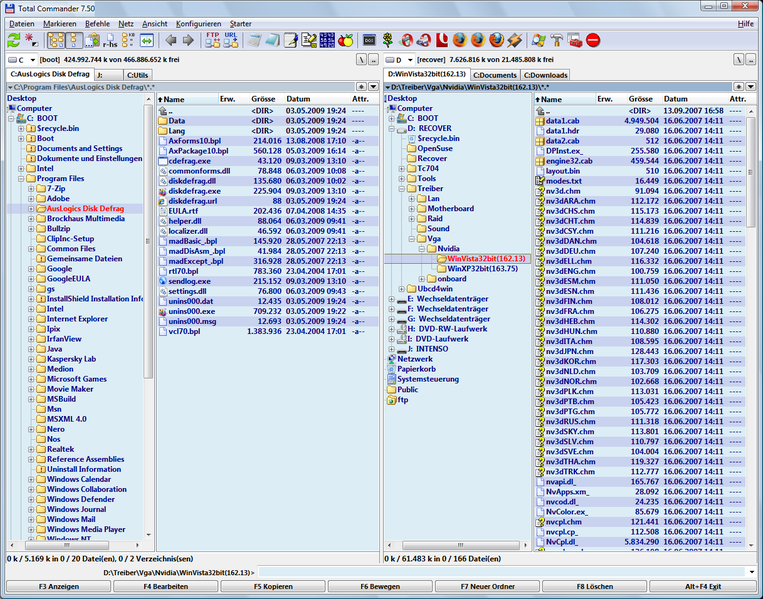Click the F5 Kopieren button

click(273, 586)
